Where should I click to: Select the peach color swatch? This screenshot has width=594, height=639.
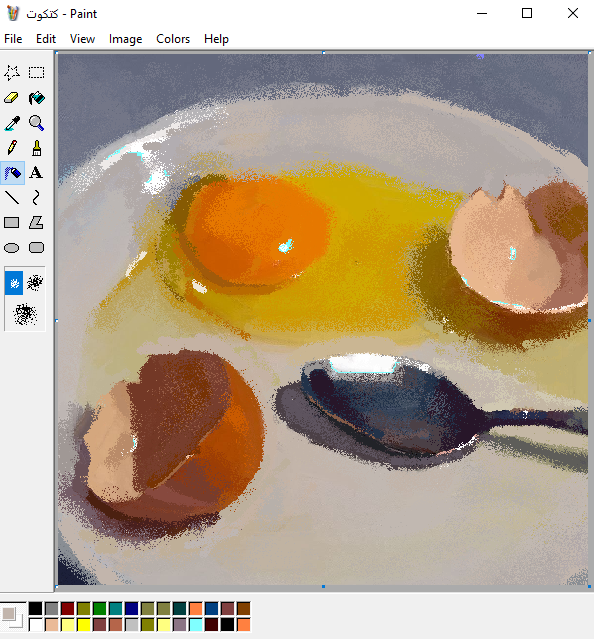[x=52, y=625]
